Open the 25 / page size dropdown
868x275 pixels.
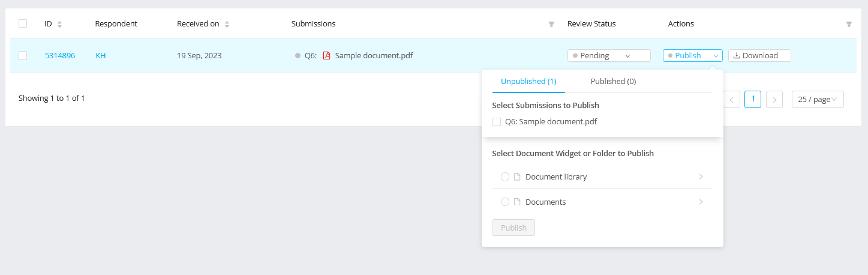click(x=818, y=100)
